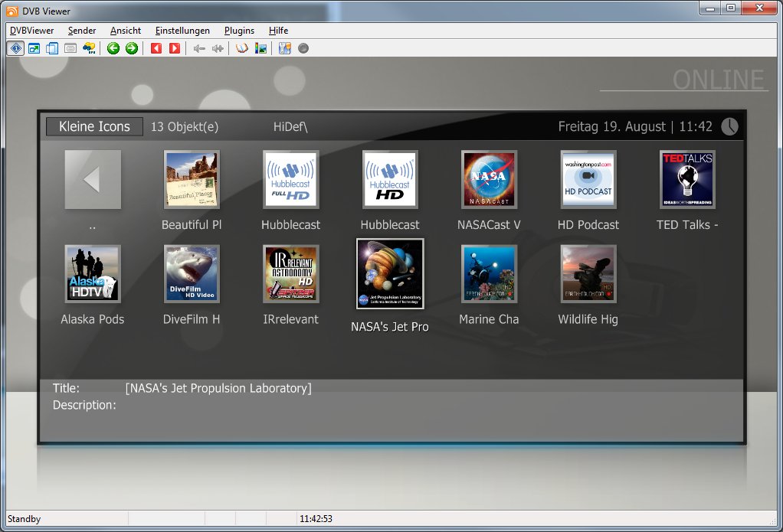Click the red left arrow toolbar button
The height and width of the screenshot is (532, 783).
pos(156,48)
